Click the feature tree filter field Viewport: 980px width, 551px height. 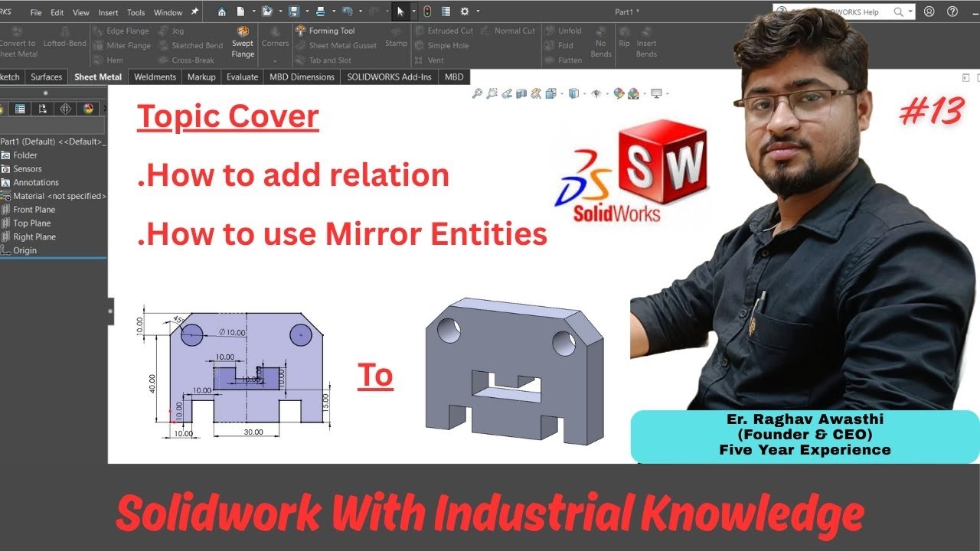pos(53,126)
